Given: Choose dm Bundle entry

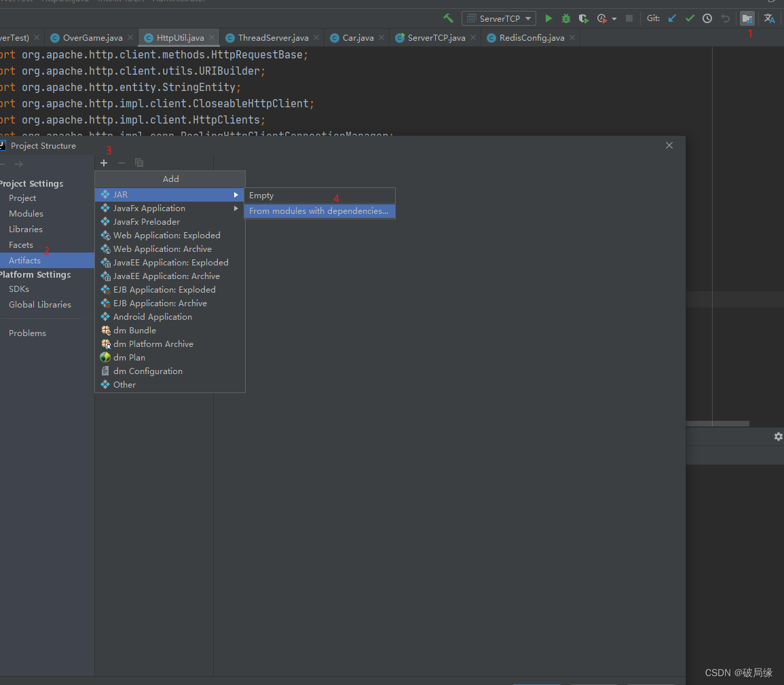Looking at the screenshot, I should 170,330.
